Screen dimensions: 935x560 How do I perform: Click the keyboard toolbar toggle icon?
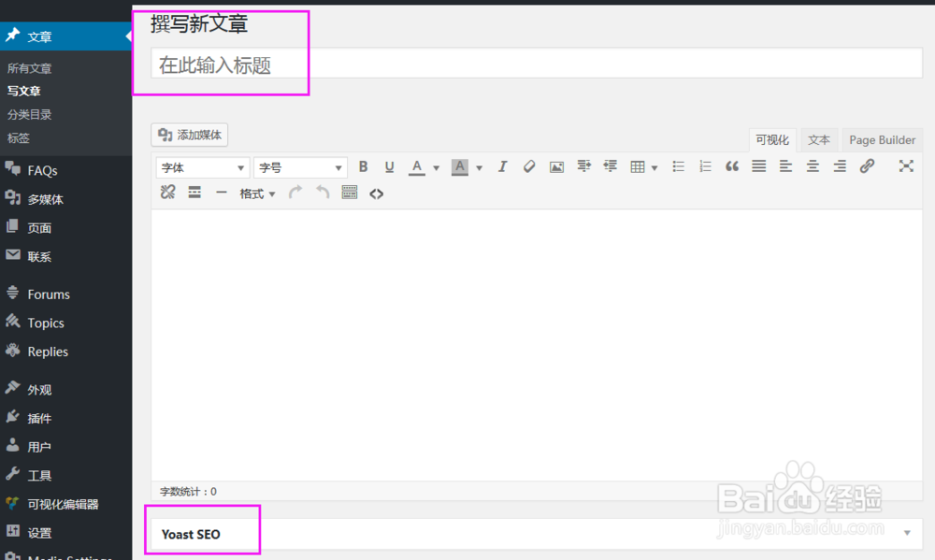[x=350, y=192]
